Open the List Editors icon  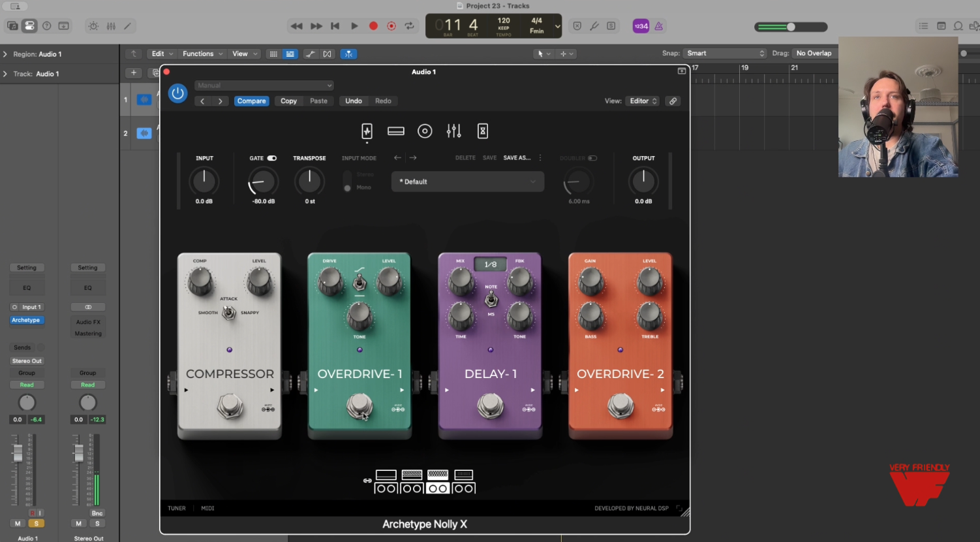point(923,26)
